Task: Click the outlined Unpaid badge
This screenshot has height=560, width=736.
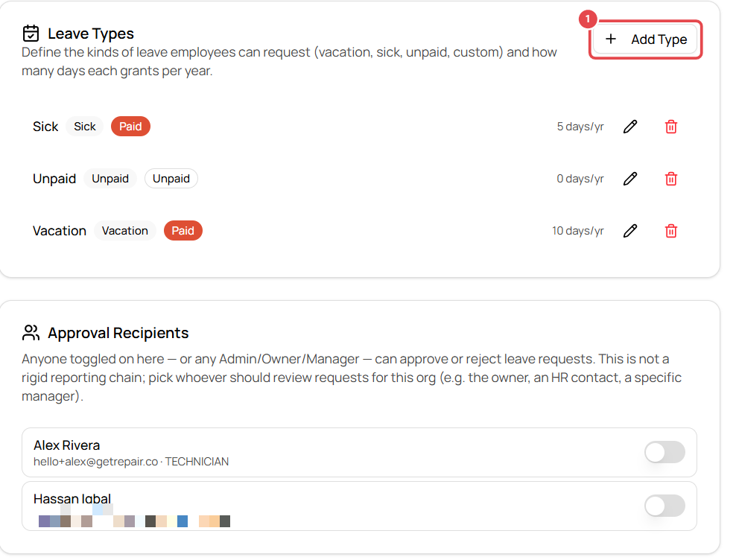Action: (x=171, y=179)
